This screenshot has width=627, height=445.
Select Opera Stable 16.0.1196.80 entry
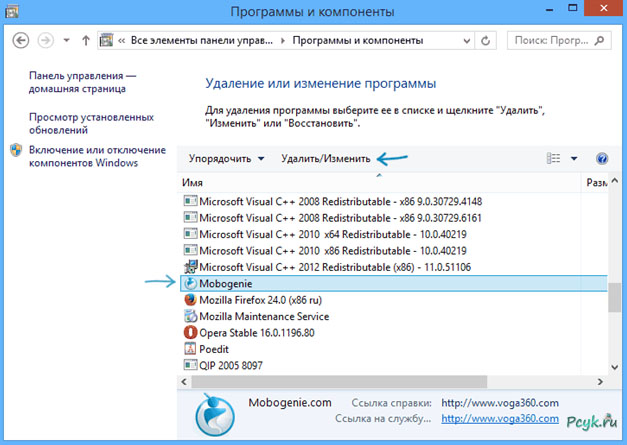pos(394,333)
